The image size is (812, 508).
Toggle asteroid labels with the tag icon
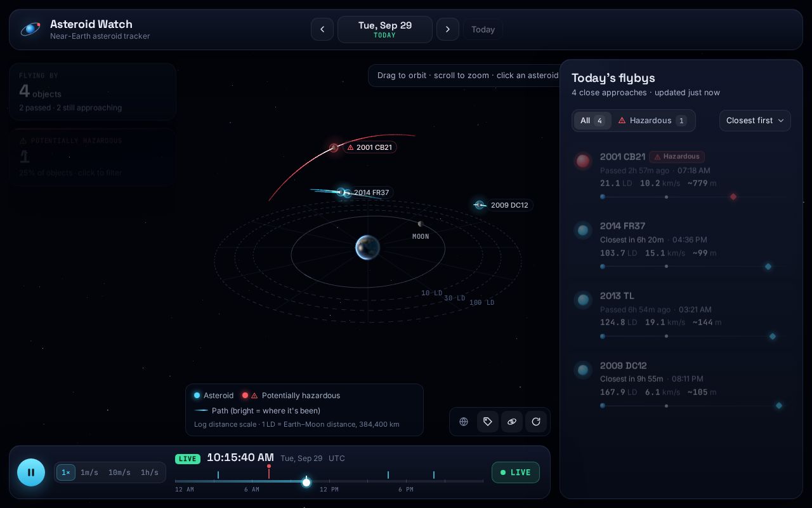(x=488, y=422)
